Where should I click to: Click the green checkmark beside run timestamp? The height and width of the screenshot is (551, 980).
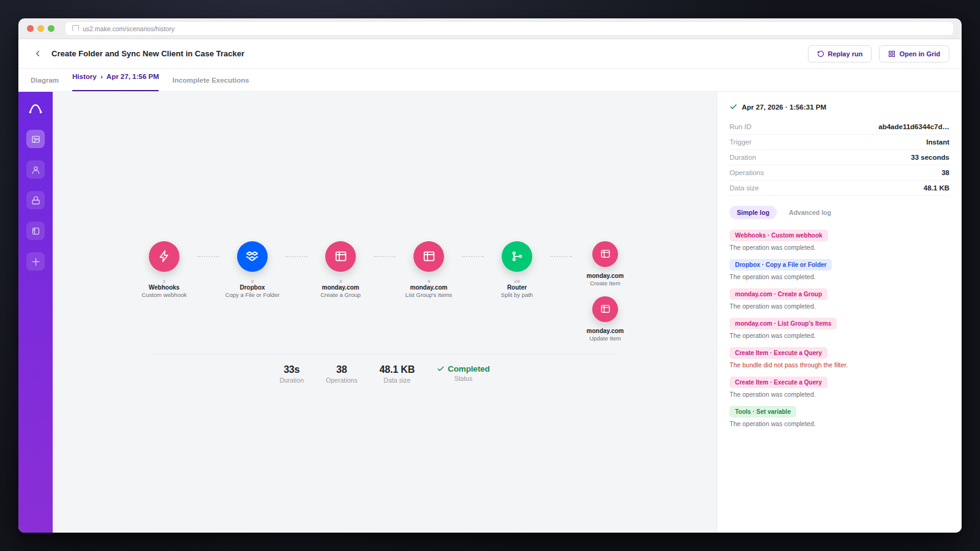click(x=733, y=107)
